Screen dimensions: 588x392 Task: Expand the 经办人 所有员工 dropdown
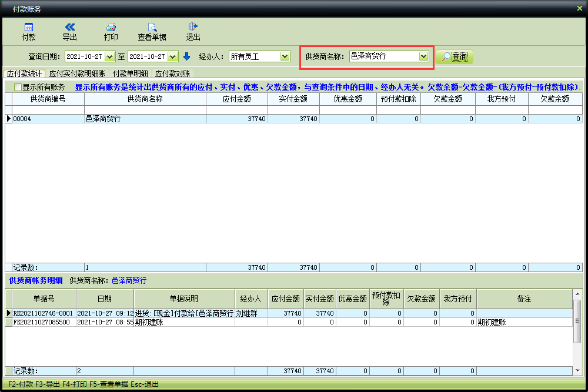(285, 56)
